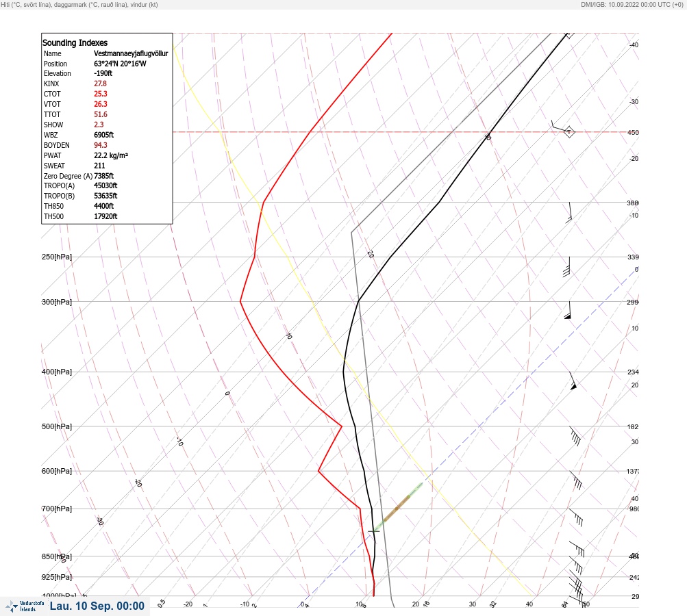This screenshot has width=687, height=616.
Task: Click the wind barb at 600 hPa
Action: (576, 480)
